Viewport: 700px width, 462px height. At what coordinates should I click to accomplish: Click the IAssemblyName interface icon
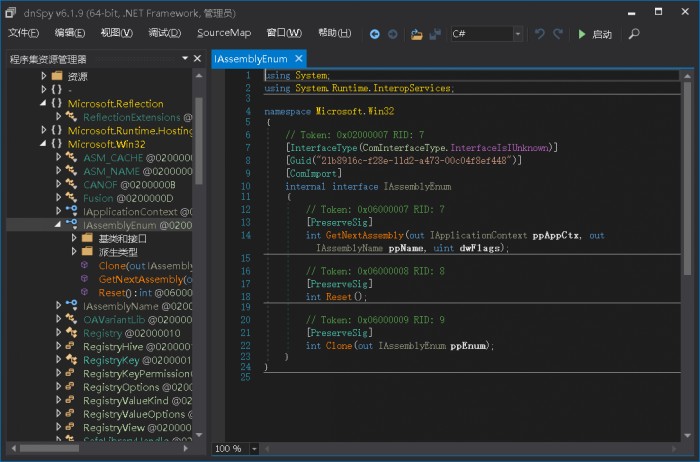point(71,304)
